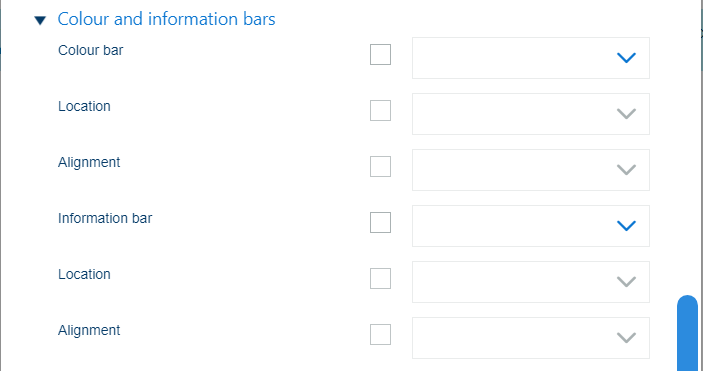Click the grey chevron of the last Alignment row
The width and height of the screenshot is (703, 371).
[x=626, y=338]
